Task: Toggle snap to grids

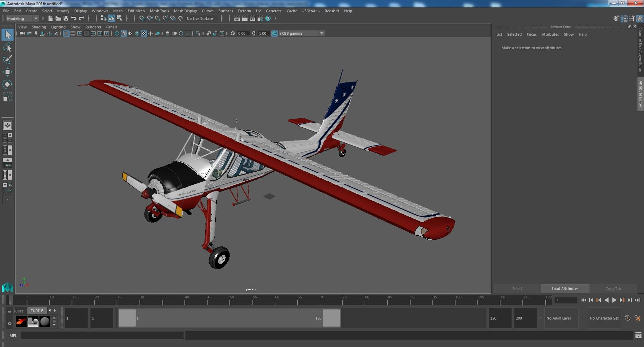Action: click(x=142, y=18)
